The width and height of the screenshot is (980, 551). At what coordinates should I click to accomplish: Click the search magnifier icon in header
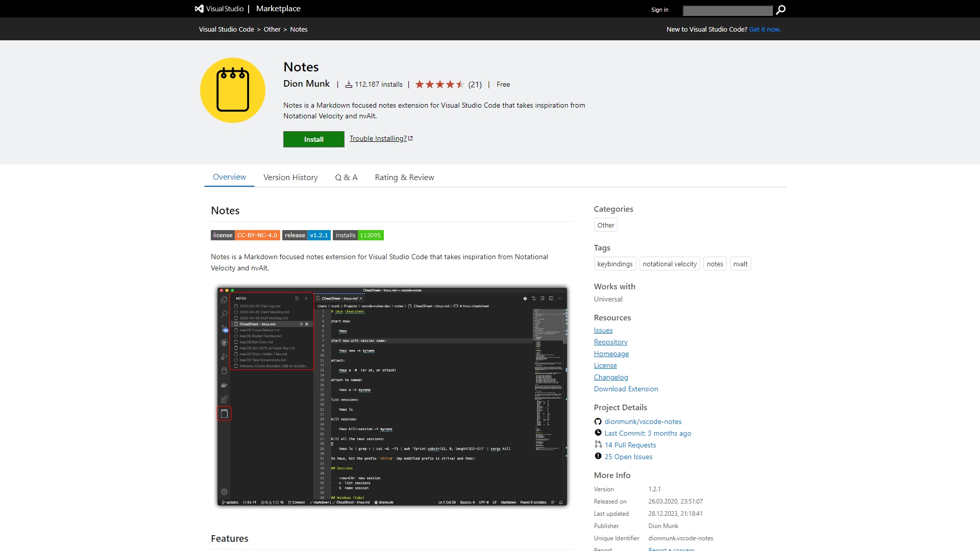(780, 10)
